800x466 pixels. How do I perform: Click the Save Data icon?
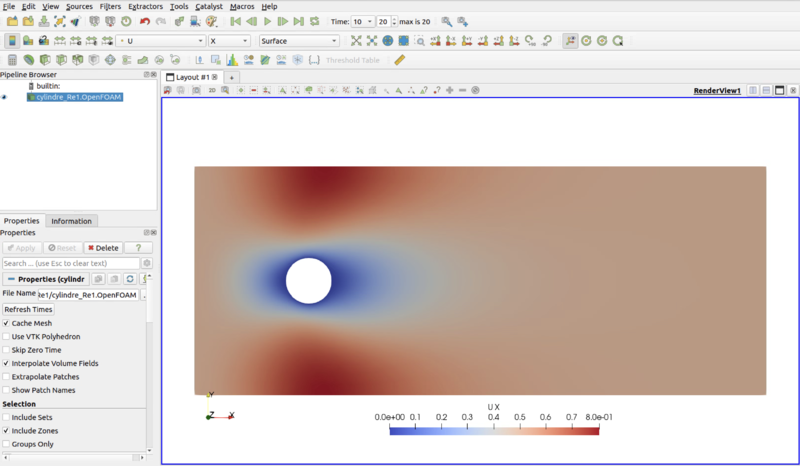[x=44, y=21]
